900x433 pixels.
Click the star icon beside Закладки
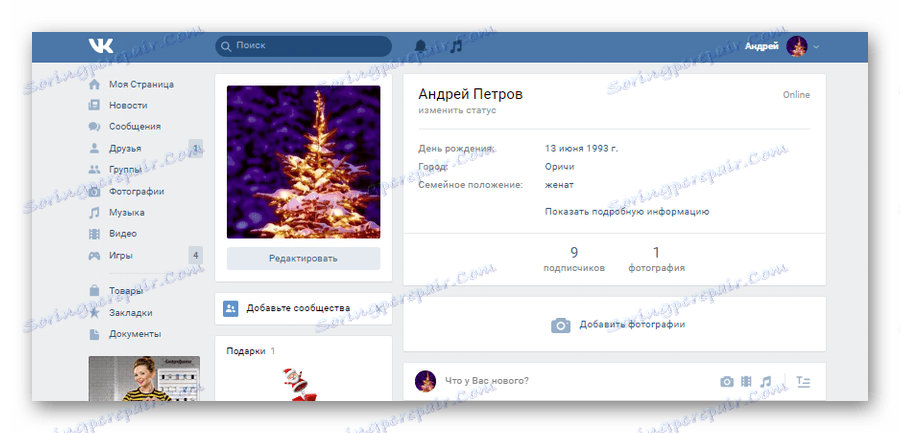click(95, 312)
